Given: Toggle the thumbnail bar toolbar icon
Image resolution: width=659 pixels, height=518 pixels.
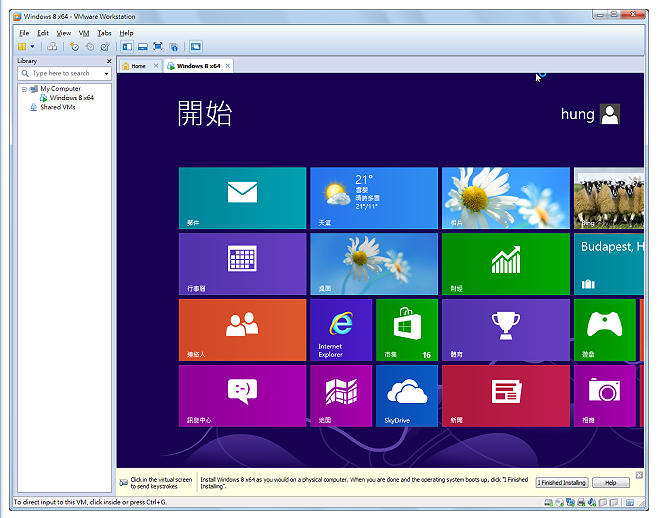Looking at the screenshot, I should pos(143,47).
